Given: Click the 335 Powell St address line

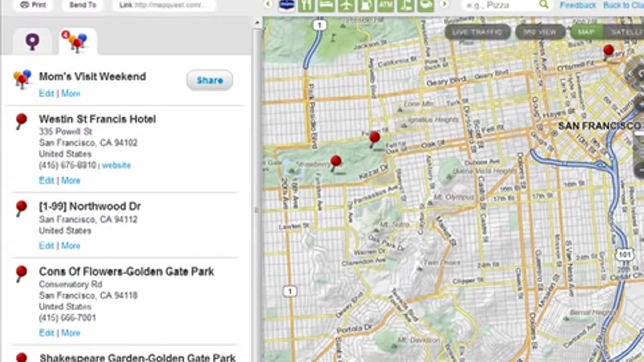Looking at the screenshot, I should tap(65, 132).
